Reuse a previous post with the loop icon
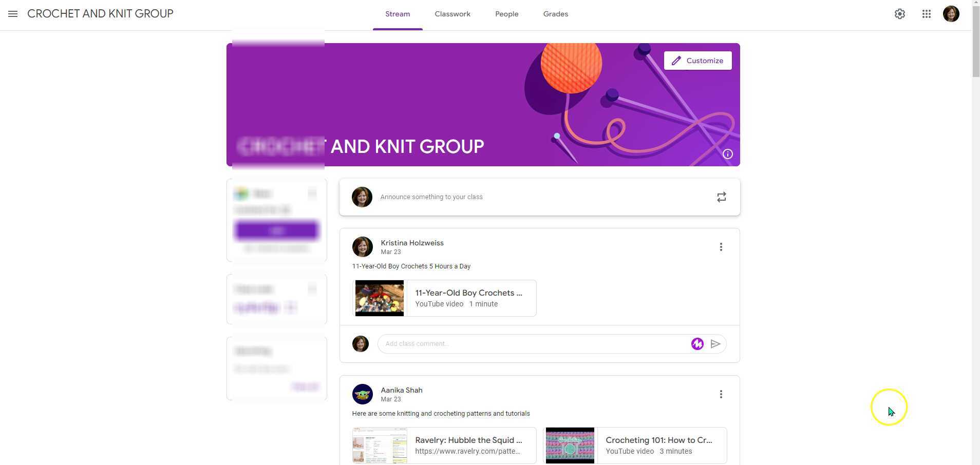The width and height of the screenshot is (980, 465). coord(721,197)
